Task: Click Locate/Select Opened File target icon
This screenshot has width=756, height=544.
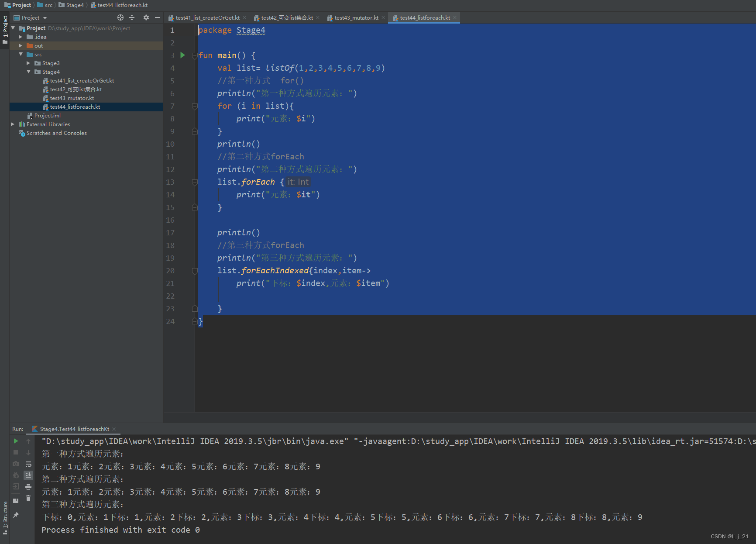Action: [x=120, y=17]
